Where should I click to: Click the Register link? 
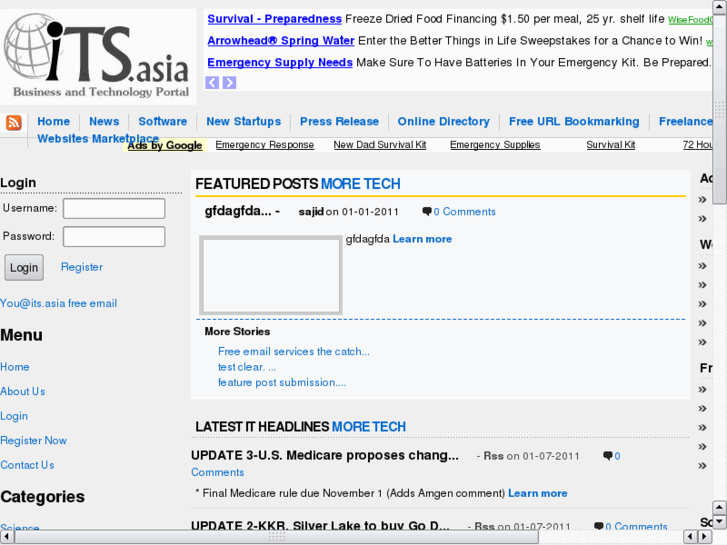pos(82,267)
